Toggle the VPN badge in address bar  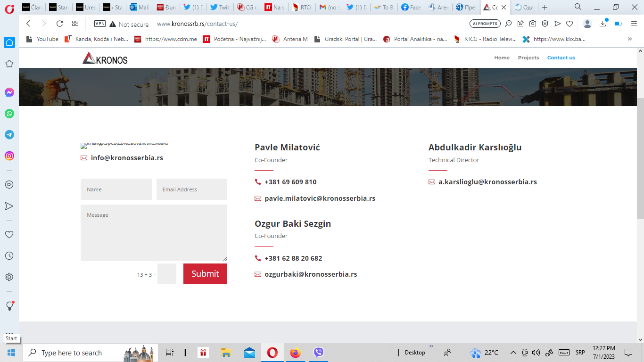coord(99,24)
